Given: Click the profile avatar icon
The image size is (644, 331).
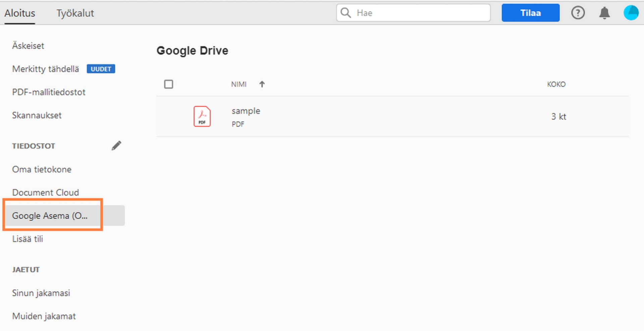Looking at the screenshot, I should point(631,13).
